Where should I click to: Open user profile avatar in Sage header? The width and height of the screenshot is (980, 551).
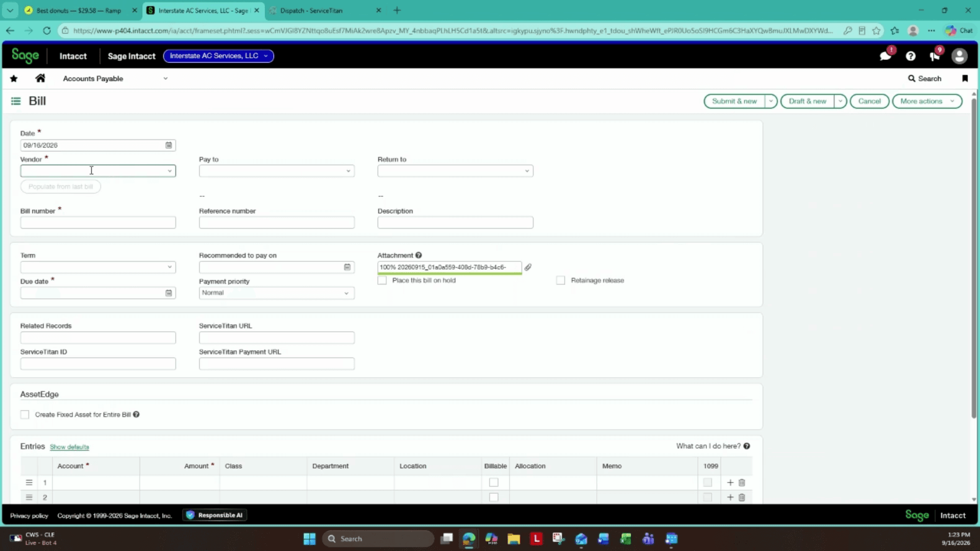pos(960,56)
